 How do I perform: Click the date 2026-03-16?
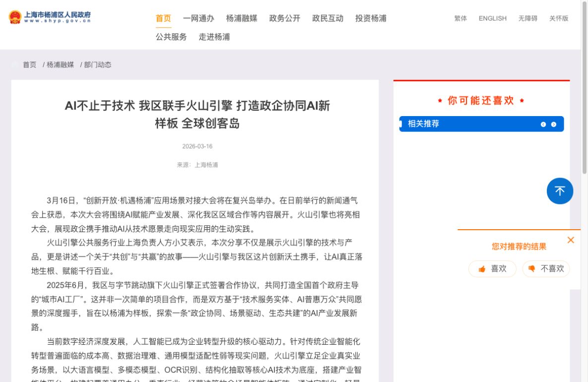click(197, 146)
